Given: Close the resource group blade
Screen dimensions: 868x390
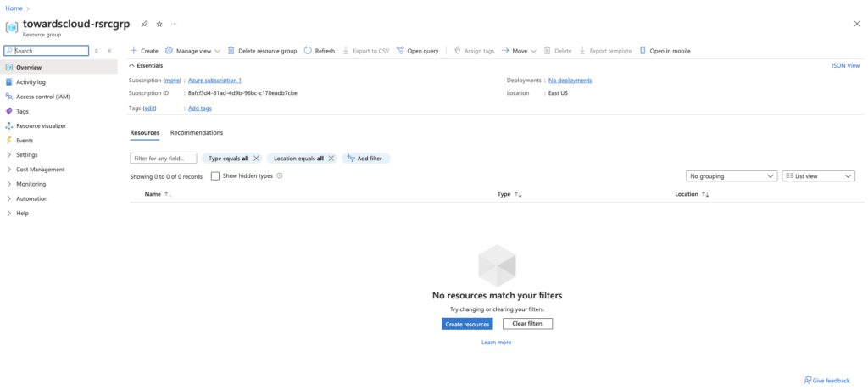Looking at the screenshot, I should (857, 24).
